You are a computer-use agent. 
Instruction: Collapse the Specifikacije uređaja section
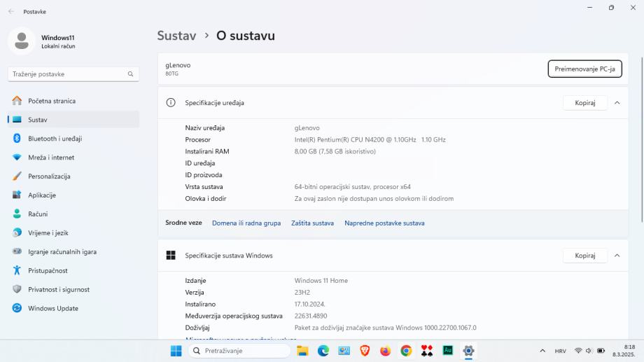pos(617,103)
